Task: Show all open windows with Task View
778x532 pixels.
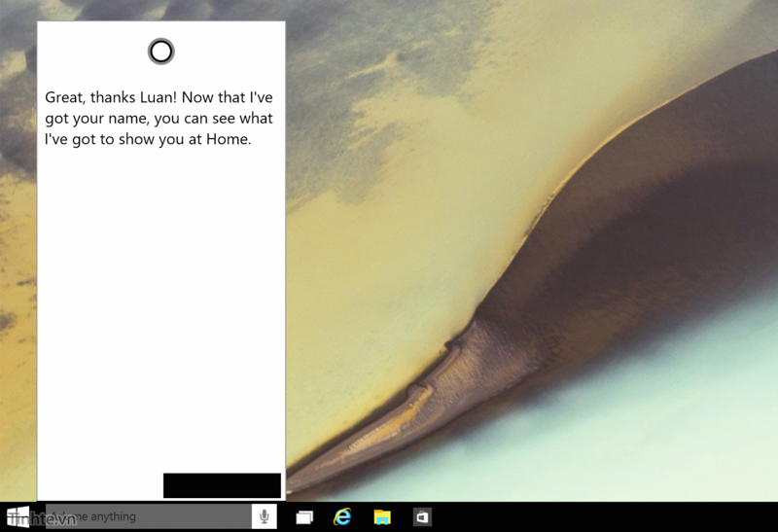Action: click(x=304, y=517)
